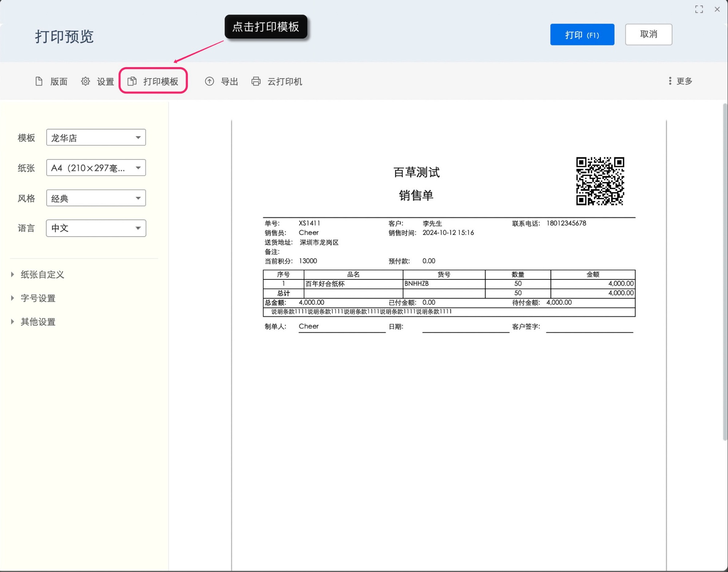Toggle fullscreen with the expand icon

click(699, 9)
